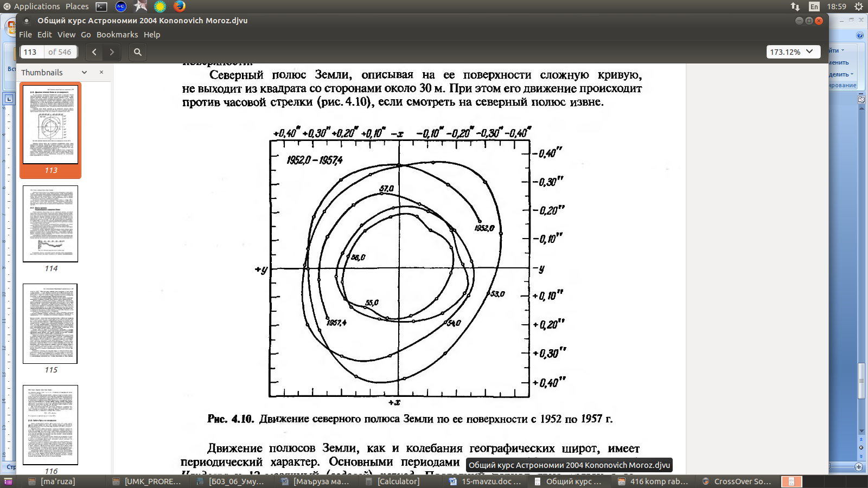Close the Thumbnails sidebar
868x488 pixels.
[101, 72]
